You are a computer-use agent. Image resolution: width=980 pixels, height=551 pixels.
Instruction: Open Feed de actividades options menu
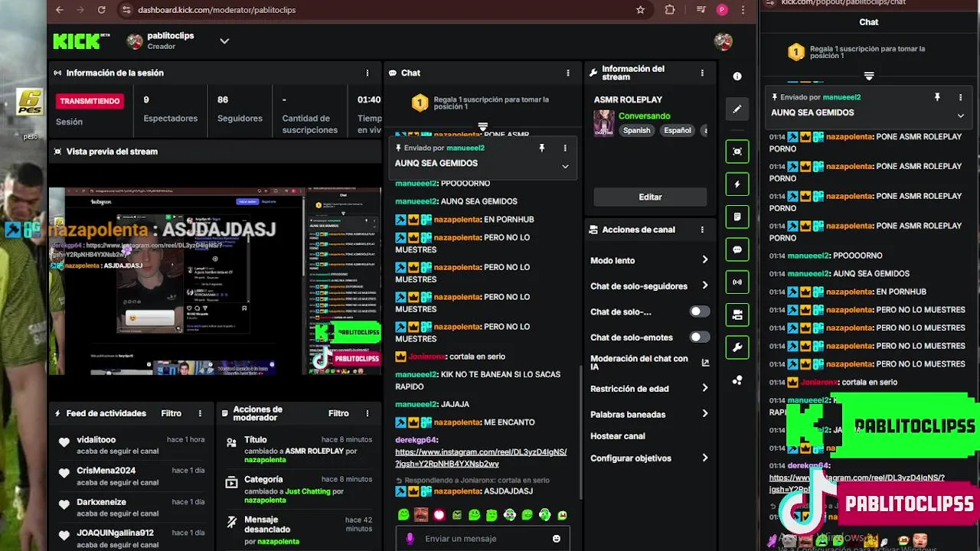point(200,413)
